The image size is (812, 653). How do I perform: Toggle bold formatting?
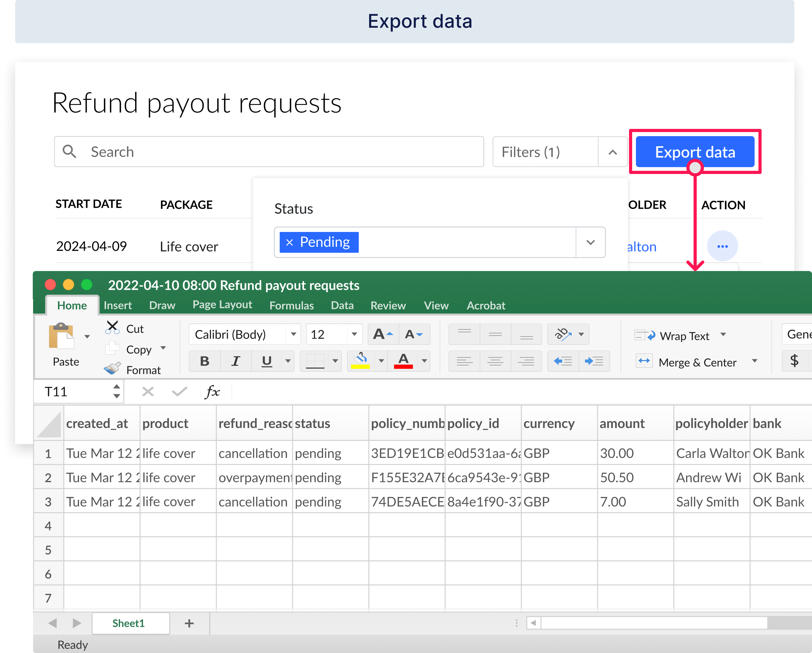pyautogui.click(x=204, y=361)
